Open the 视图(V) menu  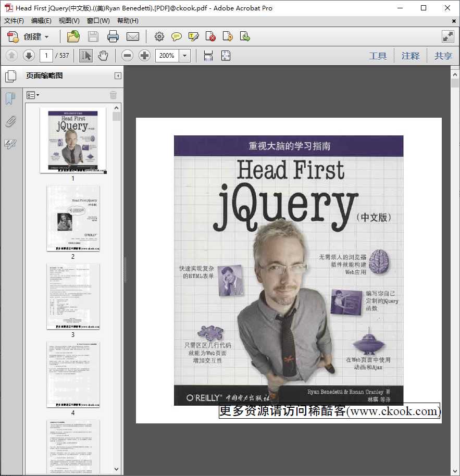point(69,21)
